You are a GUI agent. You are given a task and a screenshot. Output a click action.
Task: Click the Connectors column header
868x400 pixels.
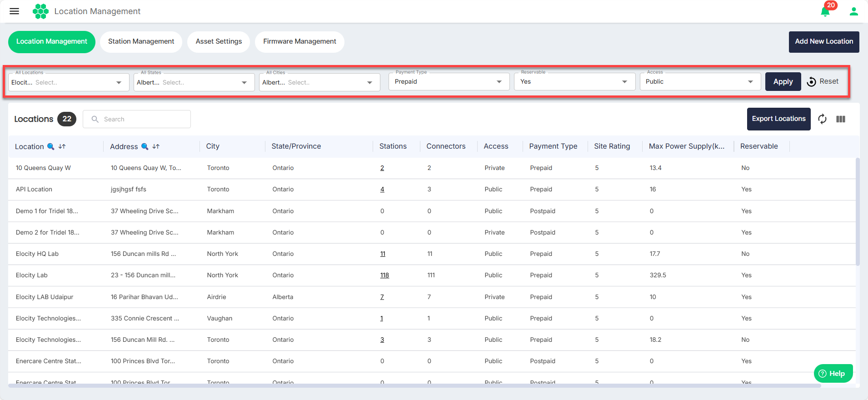click(x=446, y=146)
